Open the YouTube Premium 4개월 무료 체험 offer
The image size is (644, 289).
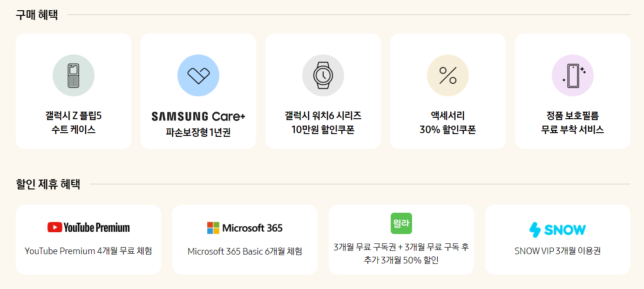tap(88, 239)
